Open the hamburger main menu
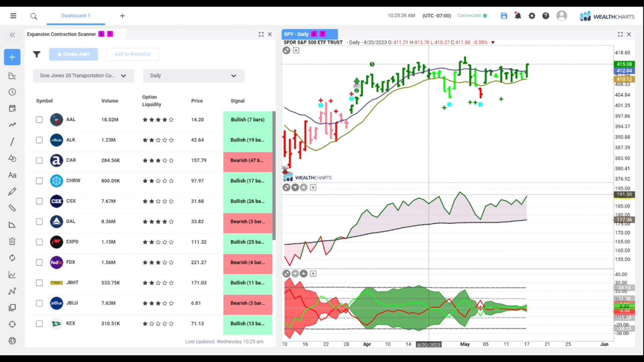Image resolution: width=644 pixels, height=362 pixels. tap(13, 16)
